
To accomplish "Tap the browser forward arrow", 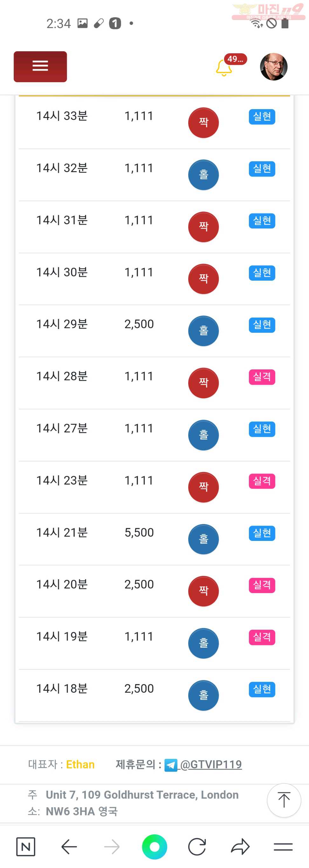I will coord(112,846).
